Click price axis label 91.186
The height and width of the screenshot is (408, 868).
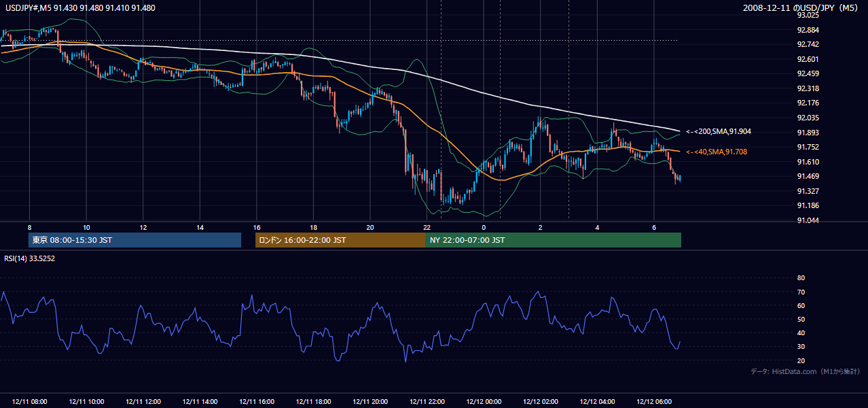tap(808, 205)
